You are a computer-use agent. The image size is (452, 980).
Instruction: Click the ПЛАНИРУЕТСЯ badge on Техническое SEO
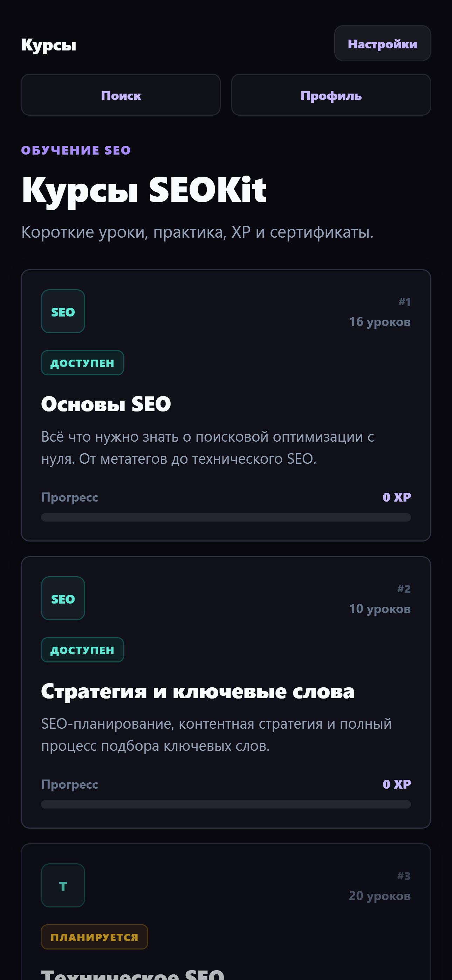[x=94, y=937]
